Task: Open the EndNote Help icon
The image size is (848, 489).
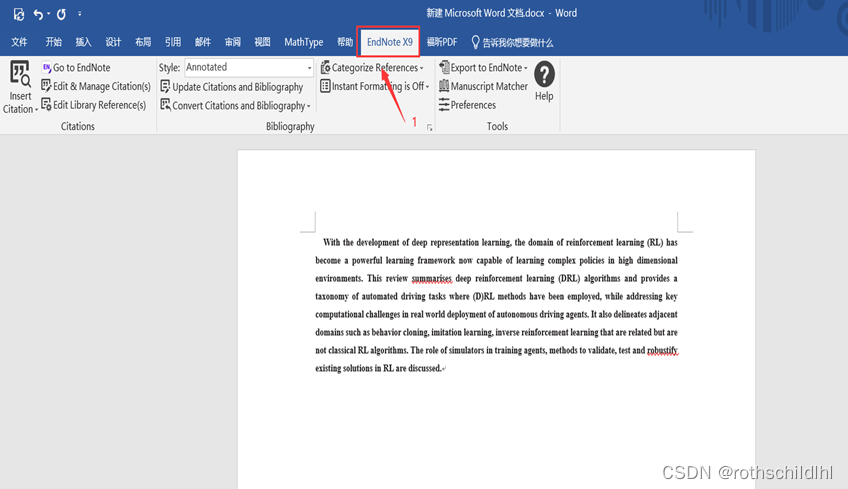Action: coord(544,77)
